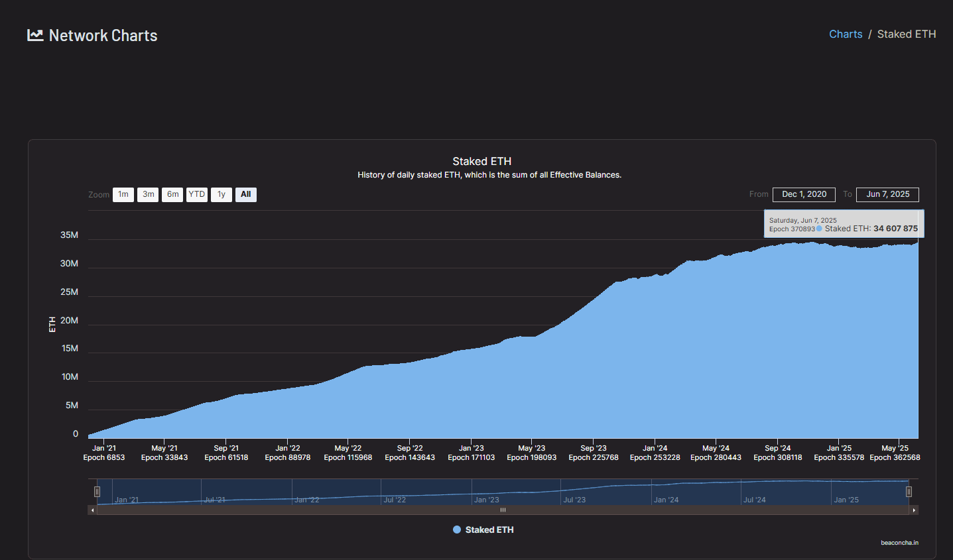Click the To date field
953x560 pixels.
[x=887, y=194]
